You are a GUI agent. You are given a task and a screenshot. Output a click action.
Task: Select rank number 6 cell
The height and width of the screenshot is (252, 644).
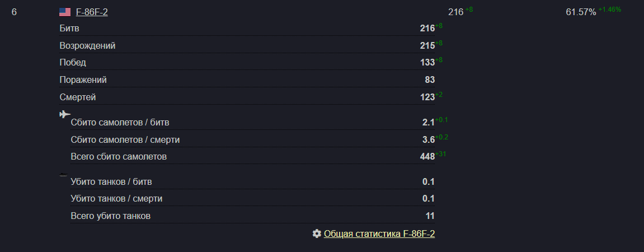(x=14, y=12)
